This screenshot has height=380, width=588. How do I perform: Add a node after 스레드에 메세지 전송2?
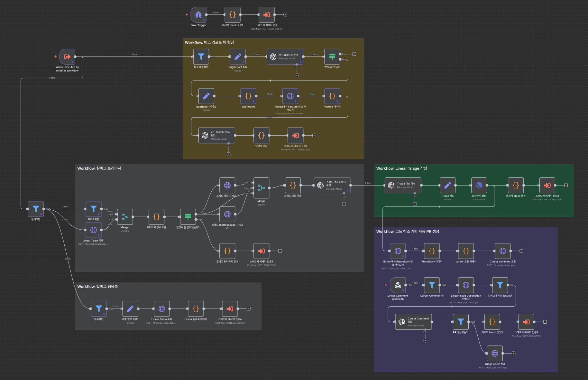click(x=566, y=185)
